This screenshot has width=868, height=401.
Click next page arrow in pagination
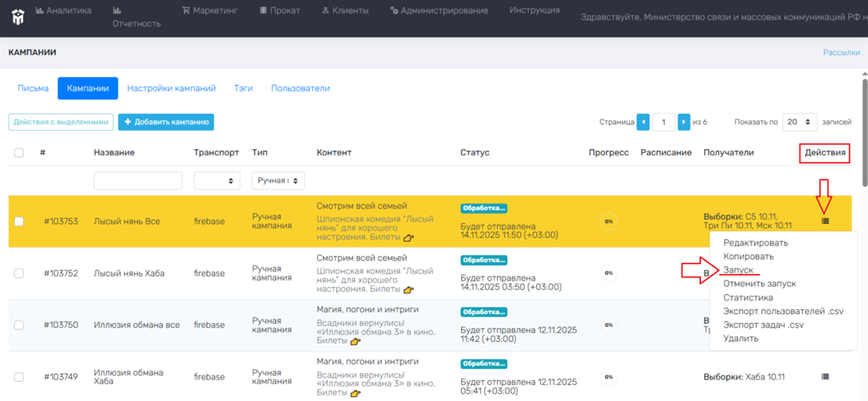[683, 122]
